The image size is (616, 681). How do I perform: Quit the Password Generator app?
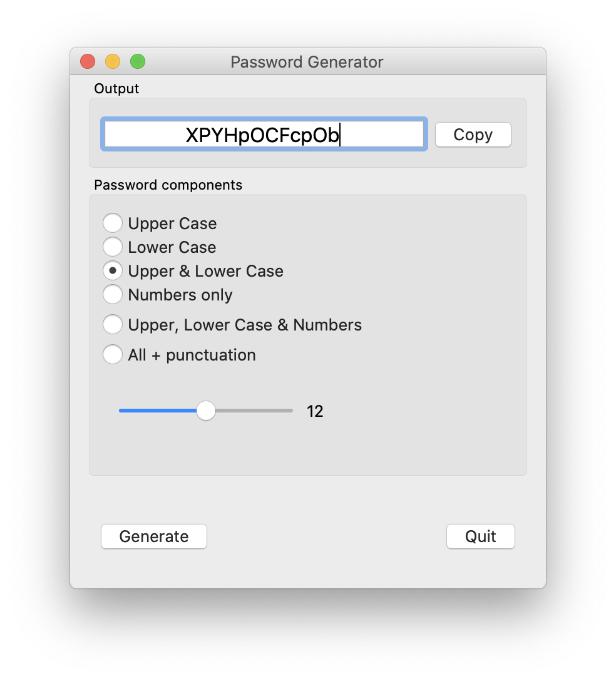click(480, 536)
